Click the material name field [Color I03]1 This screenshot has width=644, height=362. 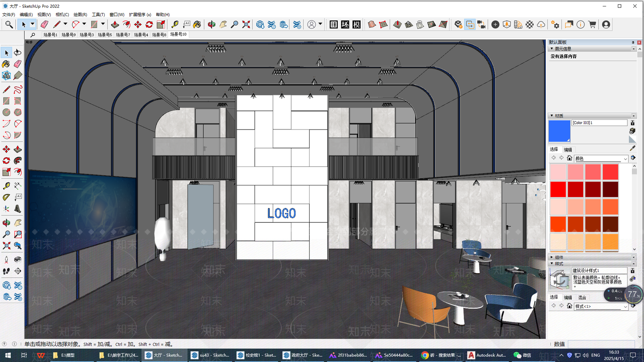tap(600, 123)
